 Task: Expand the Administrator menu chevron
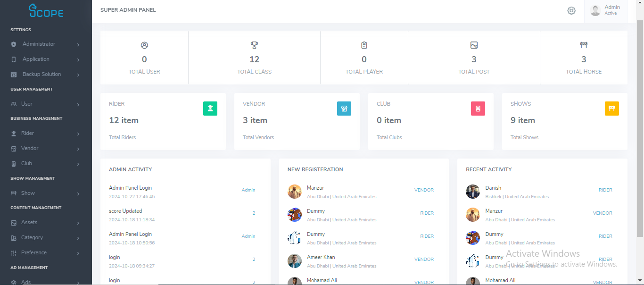pos(78,45)
